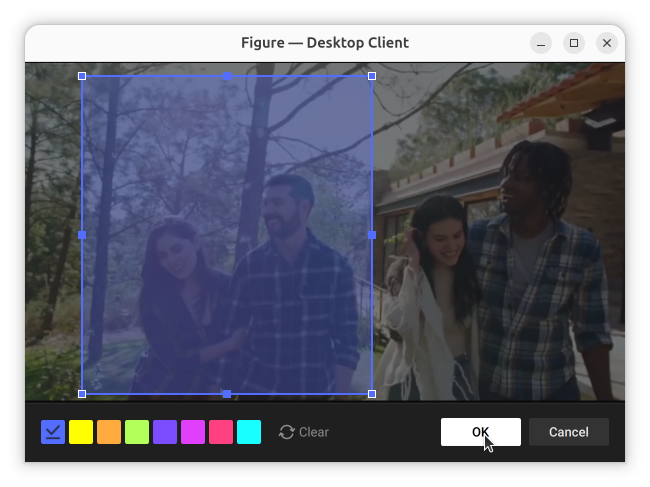Choose the cyan color swatch

249,432
